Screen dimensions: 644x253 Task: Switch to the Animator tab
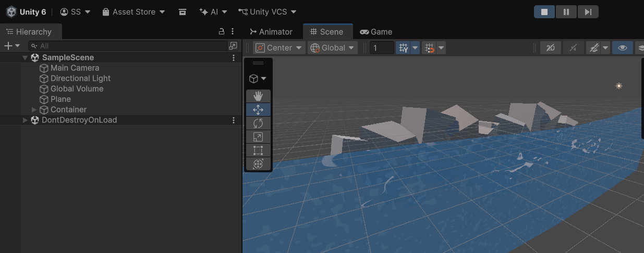click(271, 32)
